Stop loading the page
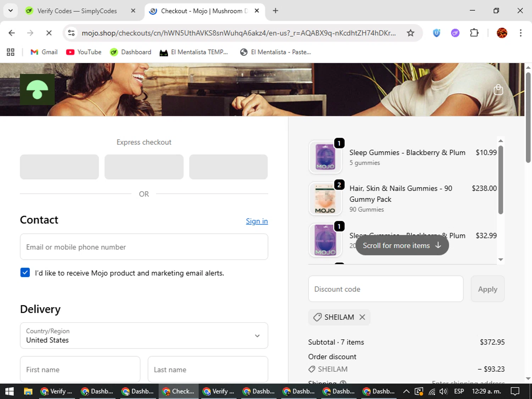 [49, 33]
